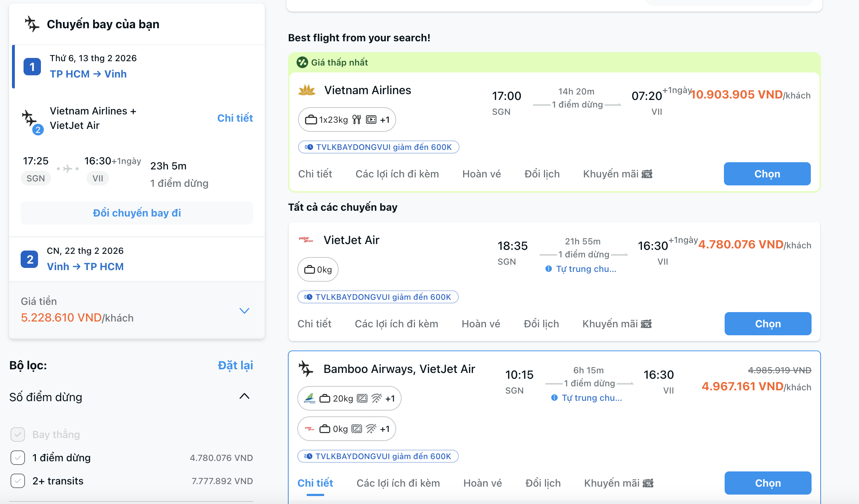Click the 1x23kg baggage amenities pill
This screenshot has height=504, width=859.
347,119
